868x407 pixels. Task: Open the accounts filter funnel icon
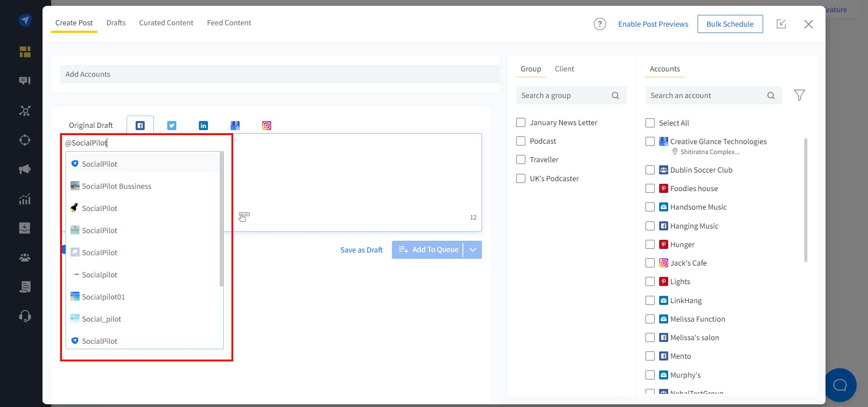coord(800,95)
